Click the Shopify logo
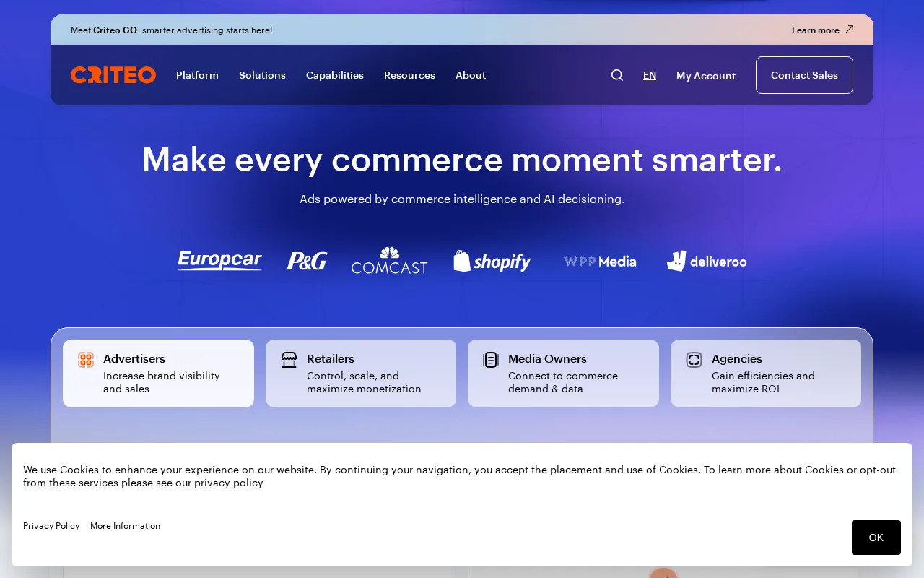Image resolution: width=924 pixels, height=578 pixels. tap(492, 261)
